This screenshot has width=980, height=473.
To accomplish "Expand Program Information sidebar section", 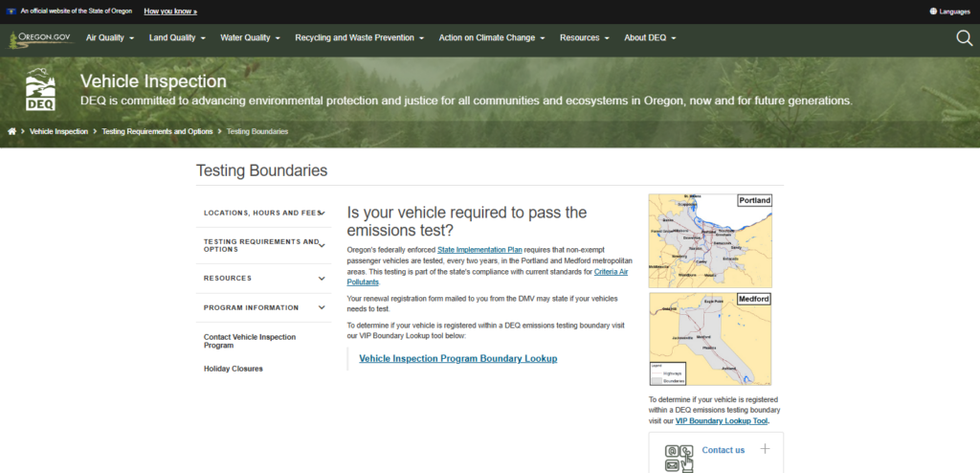I will coord(323,308).
